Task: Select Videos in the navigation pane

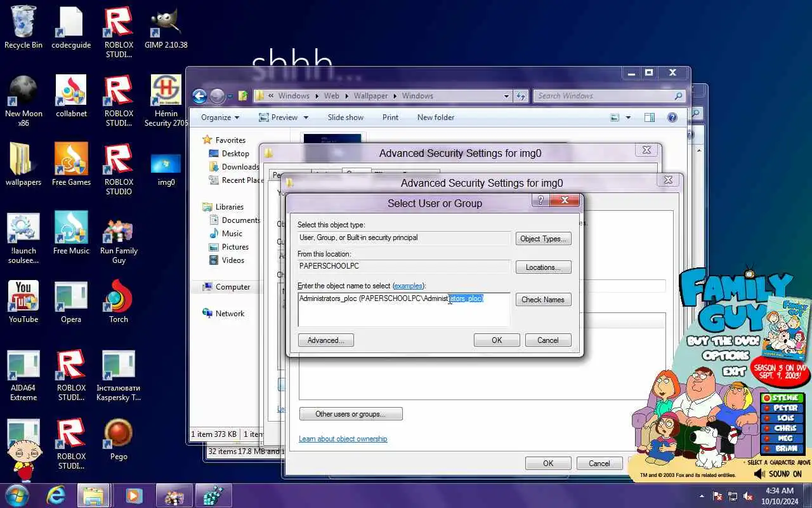Action: tap(233, 260)
